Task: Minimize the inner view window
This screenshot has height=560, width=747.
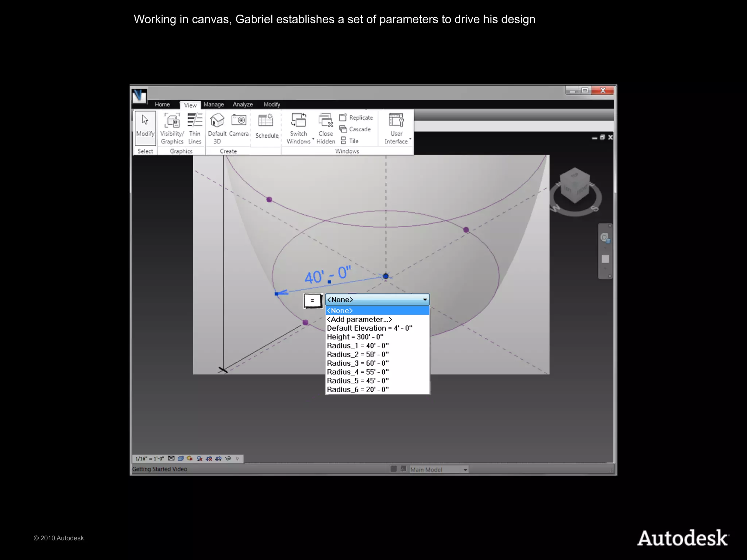Action: [x=595, y=138]
